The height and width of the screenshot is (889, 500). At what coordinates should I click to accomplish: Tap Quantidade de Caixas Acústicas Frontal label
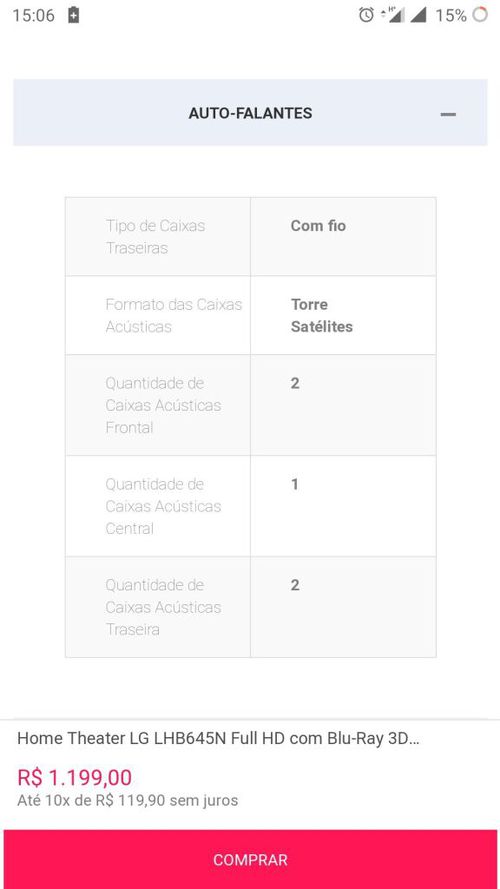coord(163,405)
